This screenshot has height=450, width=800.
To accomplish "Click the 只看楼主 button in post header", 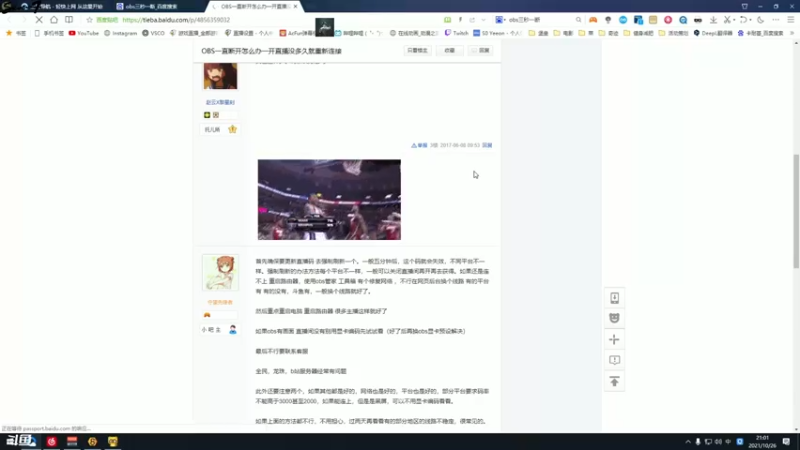I will [417, 51].
